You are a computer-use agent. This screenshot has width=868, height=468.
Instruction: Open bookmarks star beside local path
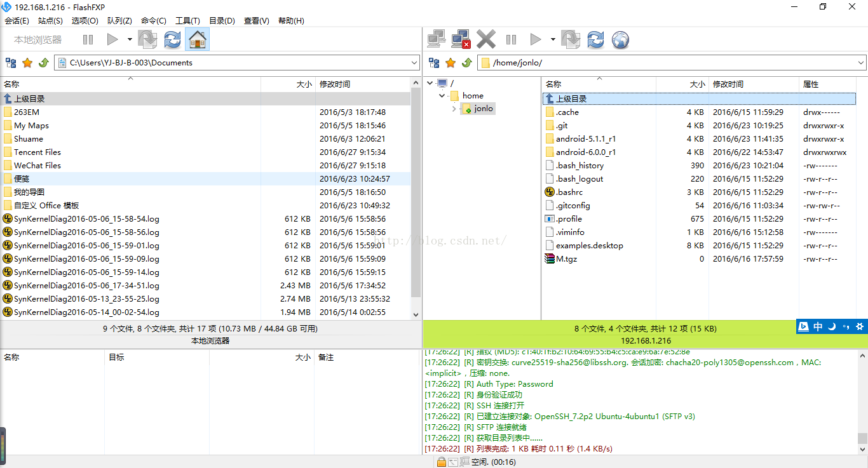[27, 63]
